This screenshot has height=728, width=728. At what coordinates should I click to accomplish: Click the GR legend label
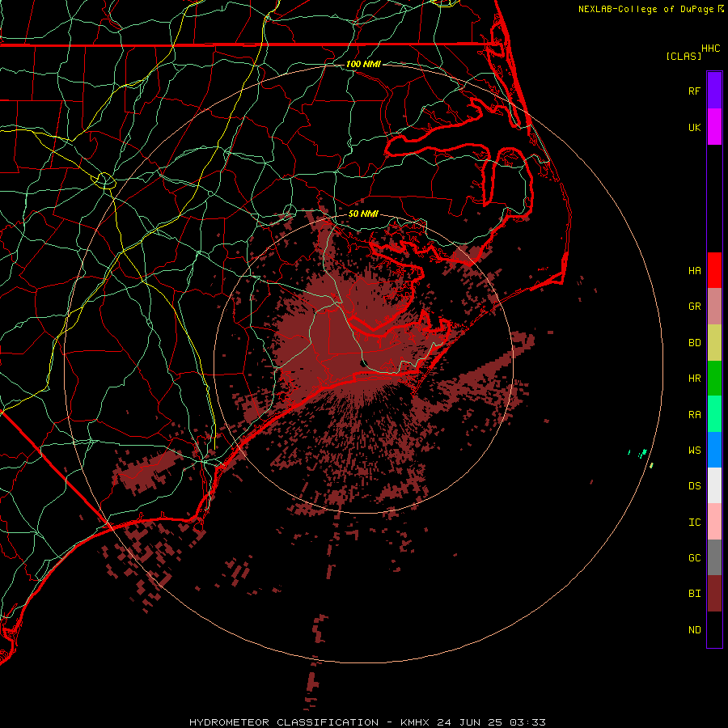coord(695,307)
